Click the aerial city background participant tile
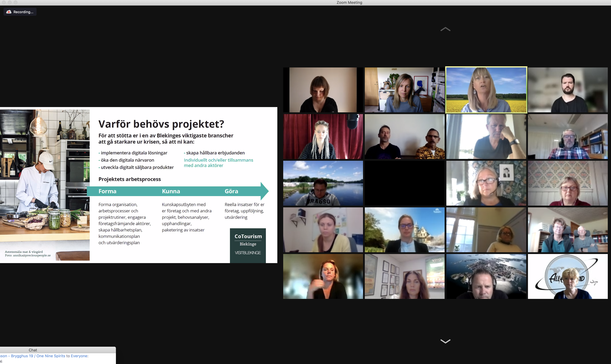This screenshot has height=364, width=611. point(486,276)
